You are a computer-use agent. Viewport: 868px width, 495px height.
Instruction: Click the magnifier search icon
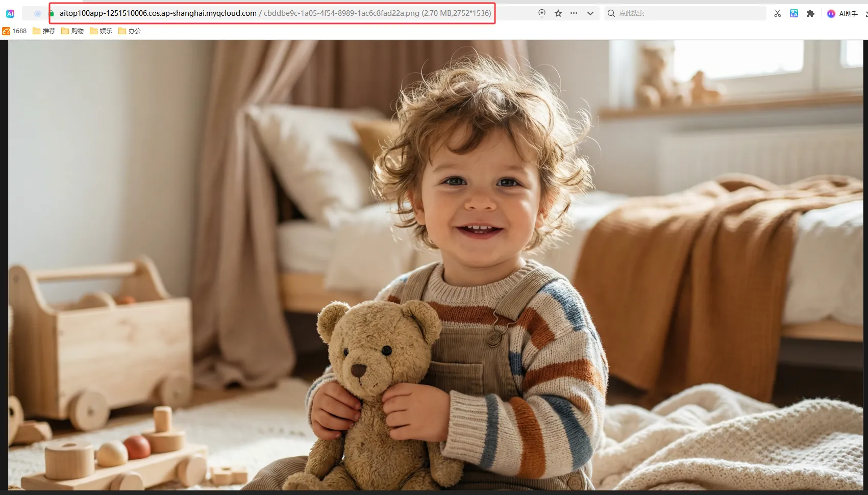tap(611, 13)
